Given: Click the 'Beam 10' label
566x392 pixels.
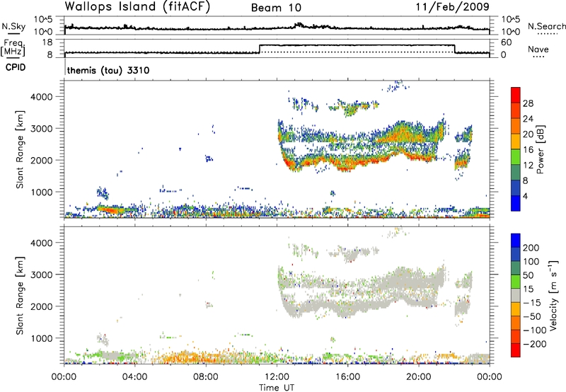Looking at the screenshot, I should (276, 8).
